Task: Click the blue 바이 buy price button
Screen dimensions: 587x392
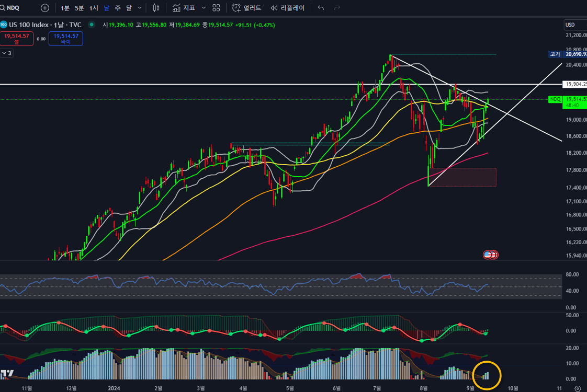Action: 65,39
